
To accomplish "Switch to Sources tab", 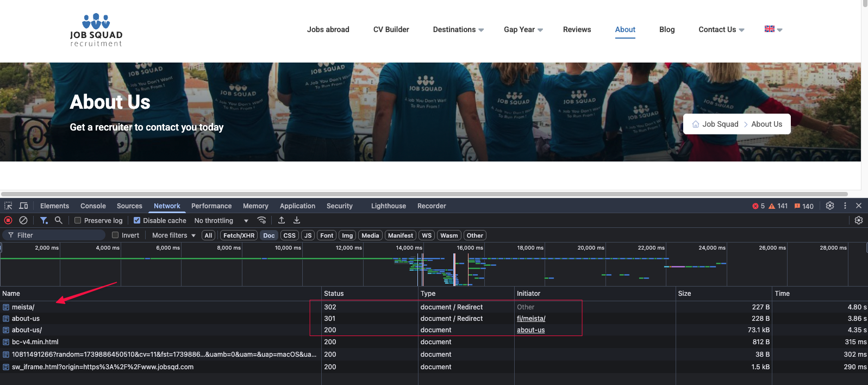I will pyautogui.click(x=129, y=206).
